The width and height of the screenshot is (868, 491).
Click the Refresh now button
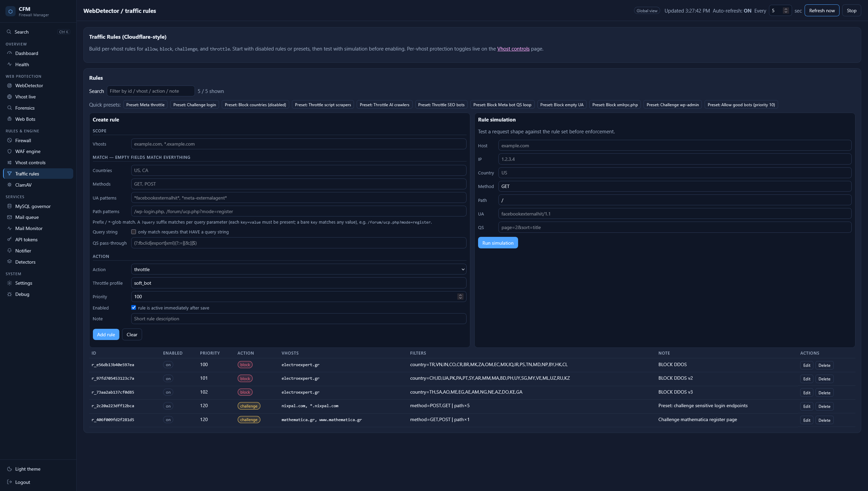tap(822, 11)
